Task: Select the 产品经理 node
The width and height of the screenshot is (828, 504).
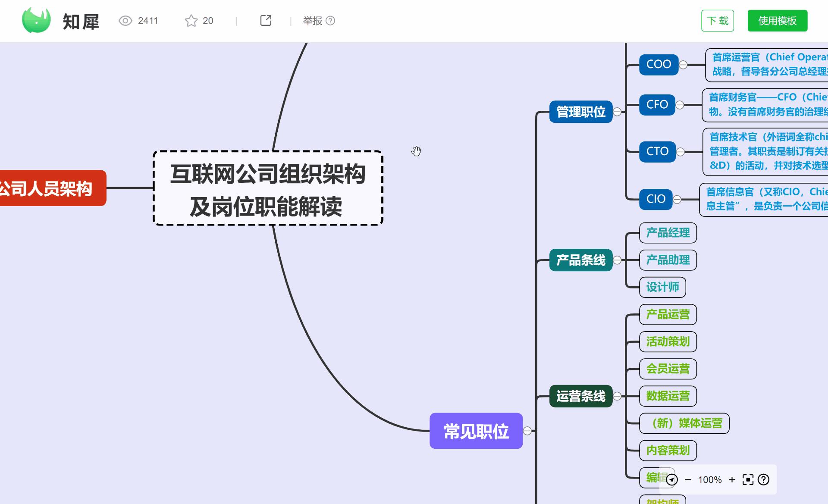Action: click(668, 233)
